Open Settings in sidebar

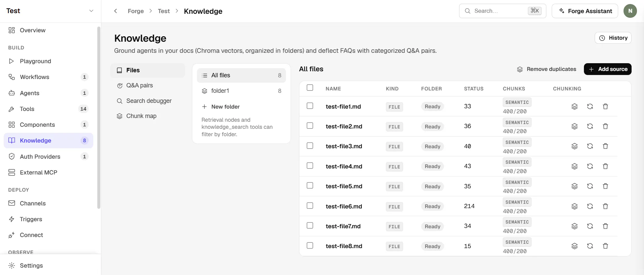click(48, 266)
